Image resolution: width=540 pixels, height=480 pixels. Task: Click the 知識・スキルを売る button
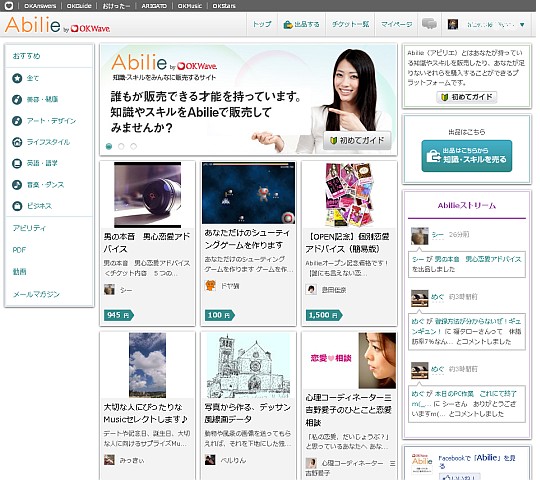coord(467,156)
